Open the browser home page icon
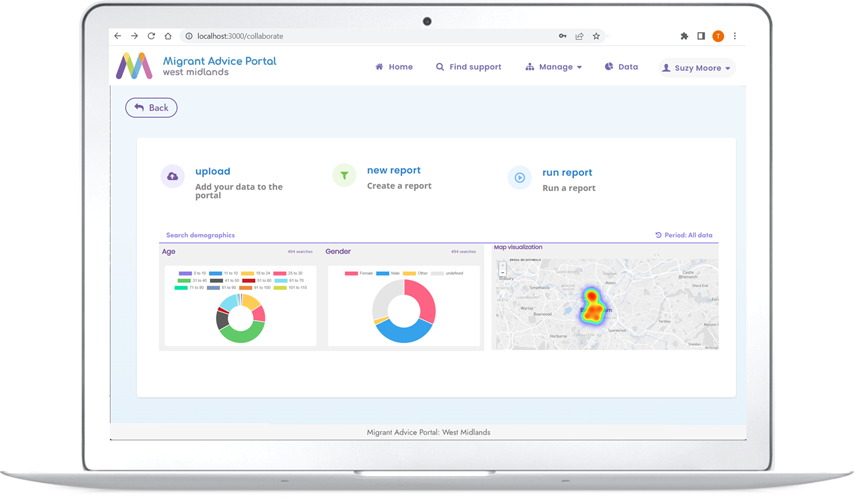 coord(168,36)
